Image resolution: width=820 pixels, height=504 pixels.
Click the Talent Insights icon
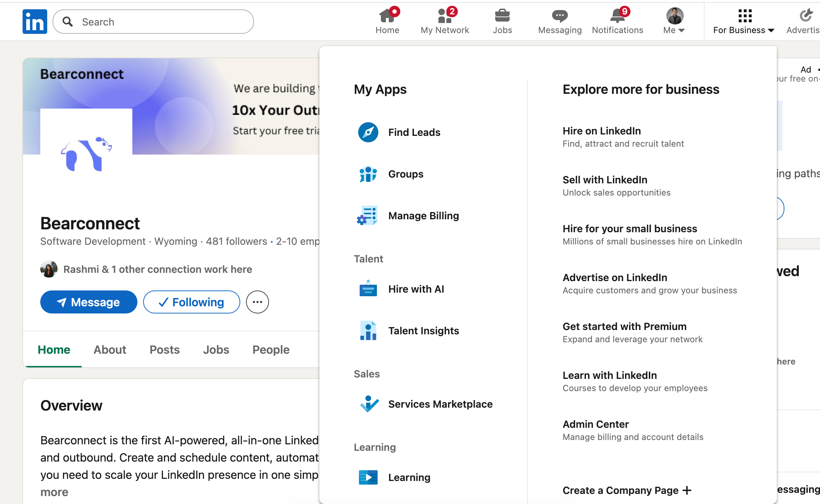pyautogui.click(x=368, y=331)
